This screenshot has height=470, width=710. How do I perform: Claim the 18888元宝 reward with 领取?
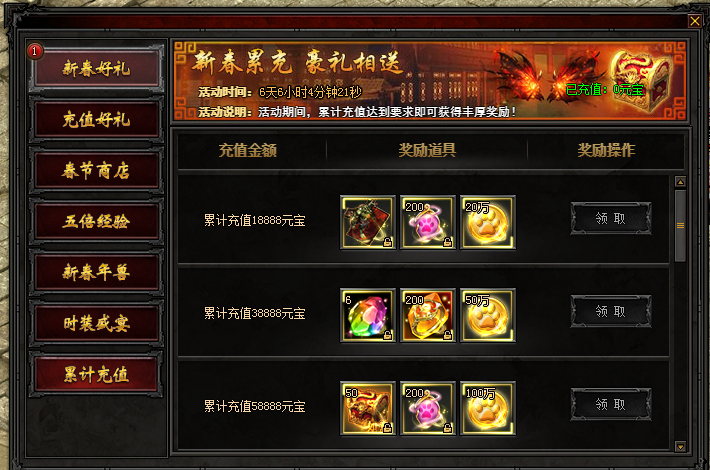[610, 218]
